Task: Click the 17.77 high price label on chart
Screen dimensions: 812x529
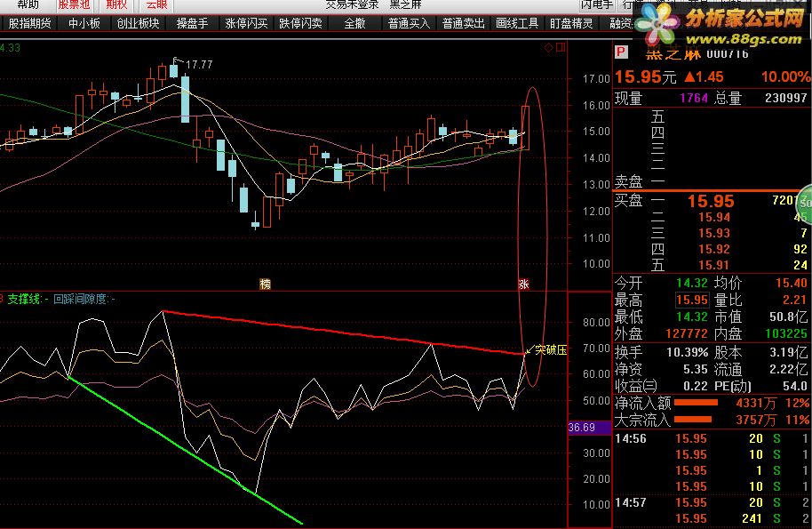Action: coord(199,65)
